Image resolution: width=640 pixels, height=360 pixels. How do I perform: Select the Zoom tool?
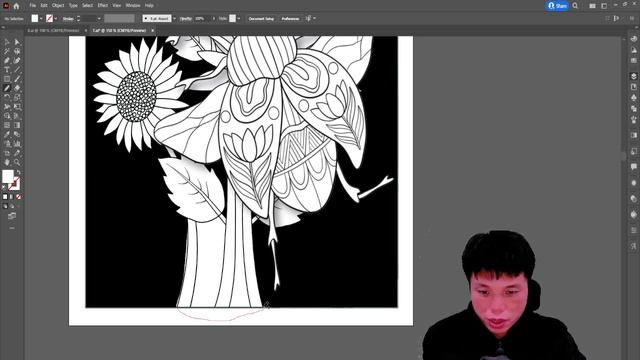(x=17, y=162)
